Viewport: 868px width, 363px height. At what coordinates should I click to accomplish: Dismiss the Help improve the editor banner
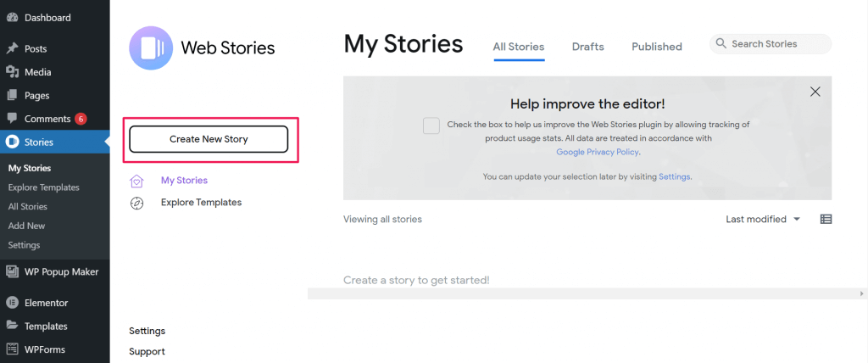pos(815,92)
